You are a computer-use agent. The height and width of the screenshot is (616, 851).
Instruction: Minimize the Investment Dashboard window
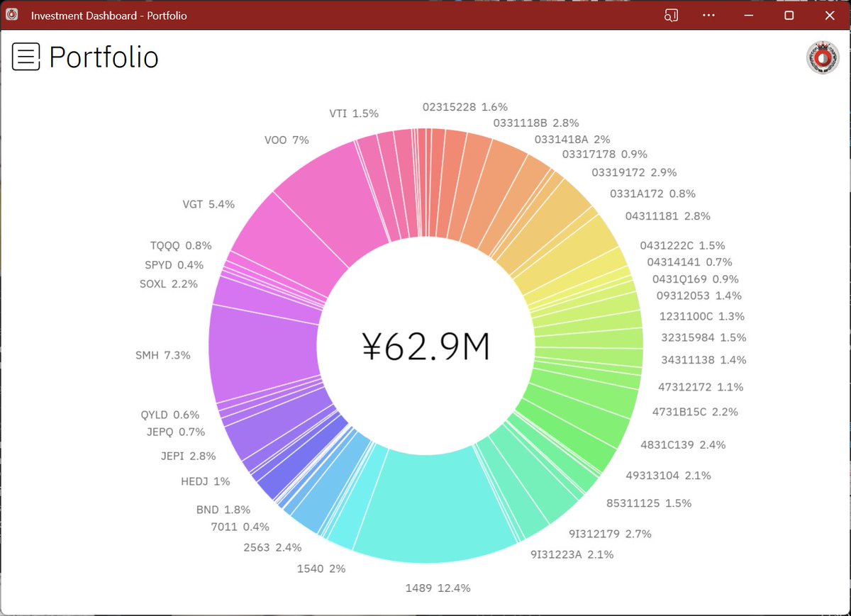click(748, 16)
